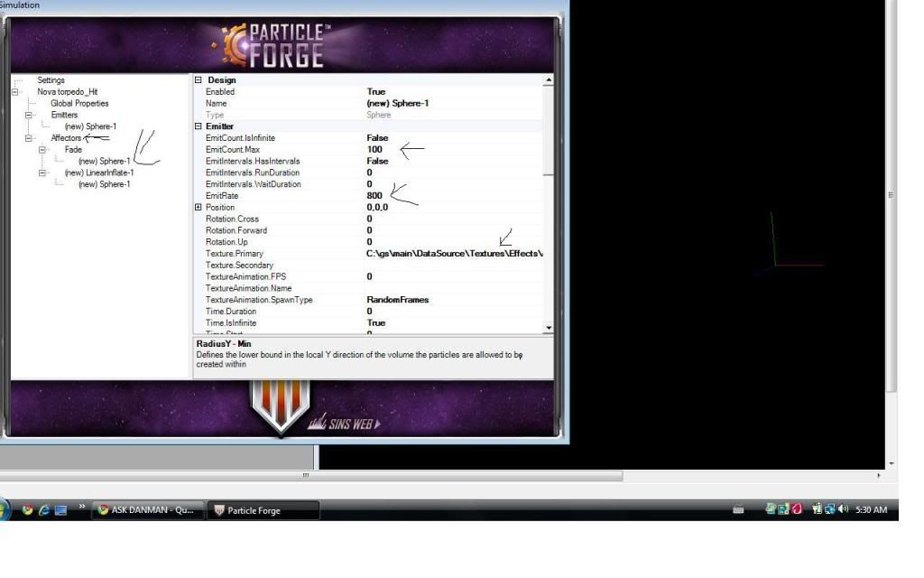Collapse the Nova torpedo_Hit tree node
Viewport: 924px width, 578px height.
[x=14, y=92]
